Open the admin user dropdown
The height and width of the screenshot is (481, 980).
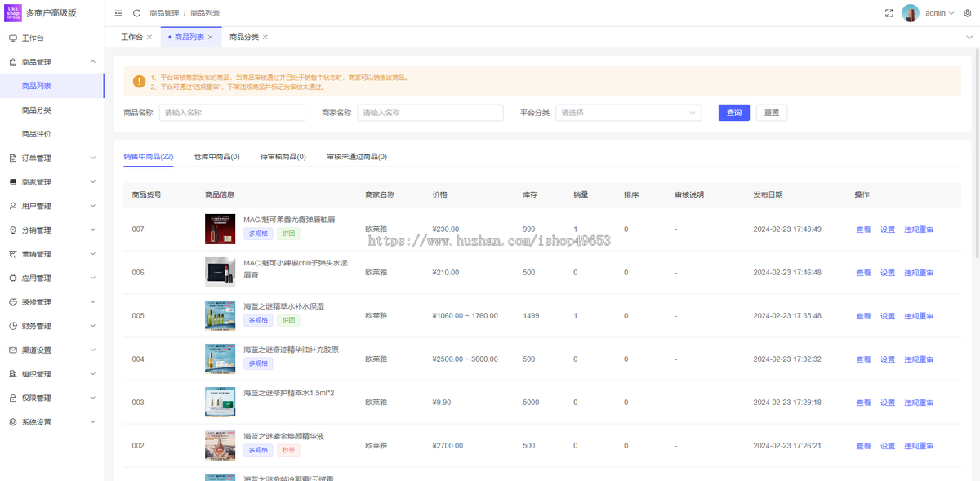[x=939, y=13]
